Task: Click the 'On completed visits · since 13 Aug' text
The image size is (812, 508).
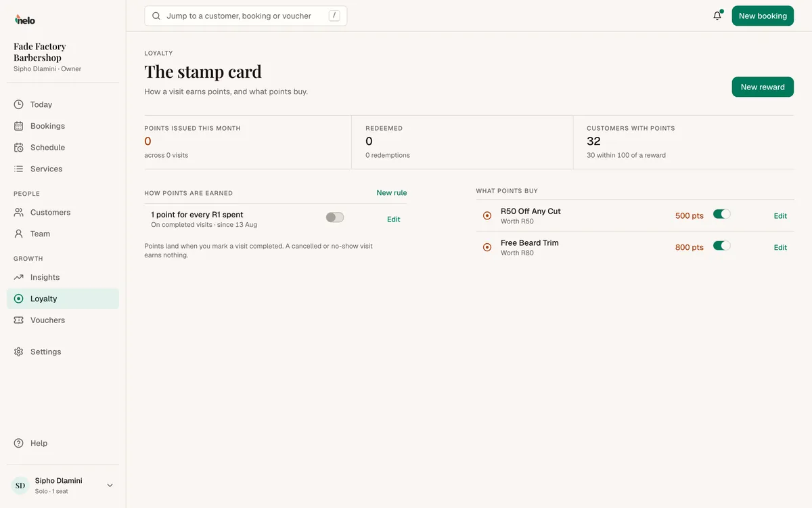Action: tap(204, 225)
